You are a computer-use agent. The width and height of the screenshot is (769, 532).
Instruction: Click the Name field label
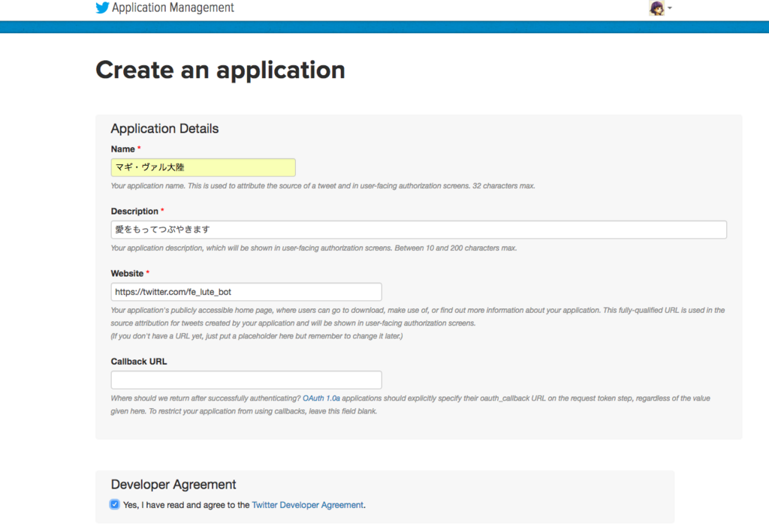point(123,149)
